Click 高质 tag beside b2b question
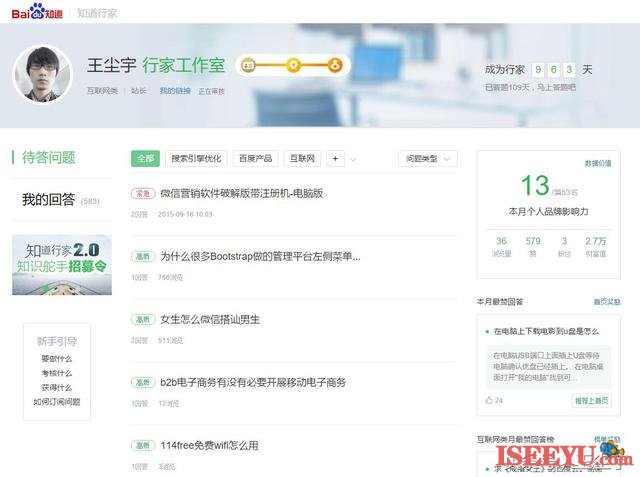 click(x=143, y=382)
